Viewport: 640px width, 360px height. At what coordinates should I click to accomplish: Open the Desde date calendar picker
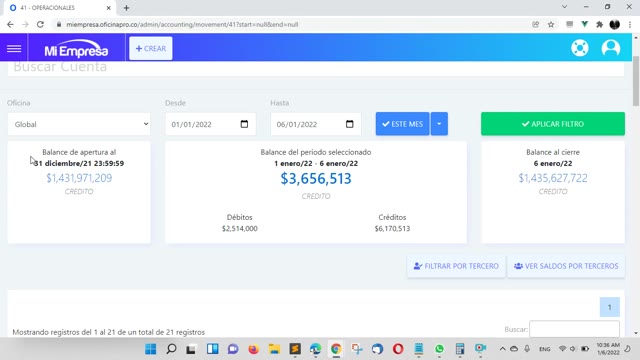click(x=244, y=124)
